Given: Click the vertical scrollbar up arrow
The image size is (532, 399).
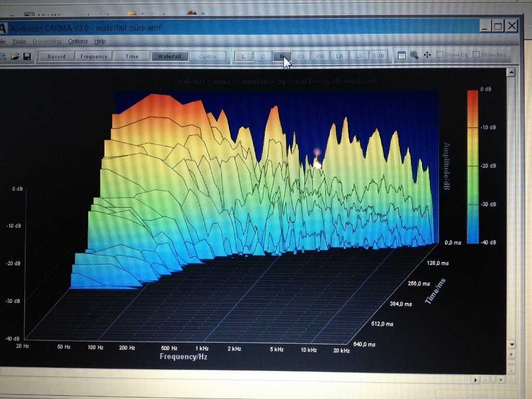Looking at the screenshot, I should (x=511, y=72).
